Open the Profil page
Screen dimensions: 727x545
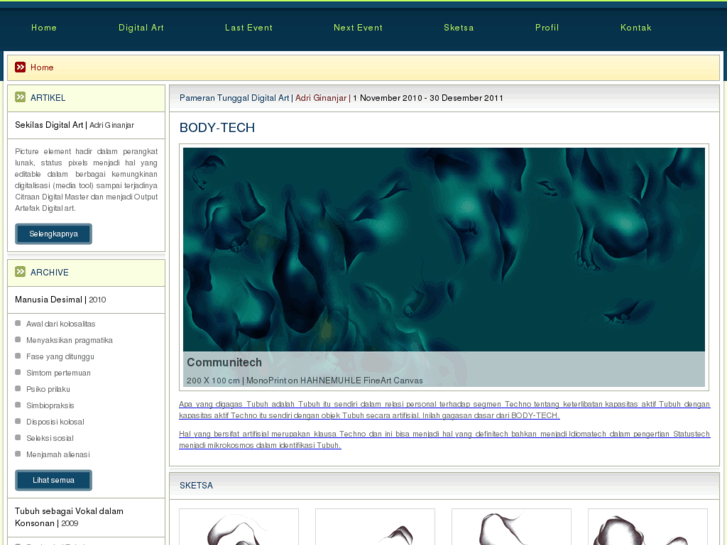547,28
